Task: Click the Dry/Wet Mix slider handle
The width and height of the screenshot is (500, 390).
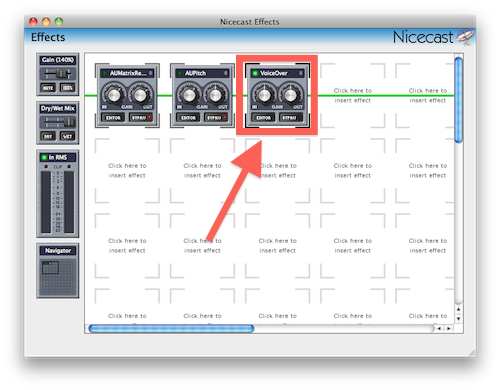Action: pos(69,122)
